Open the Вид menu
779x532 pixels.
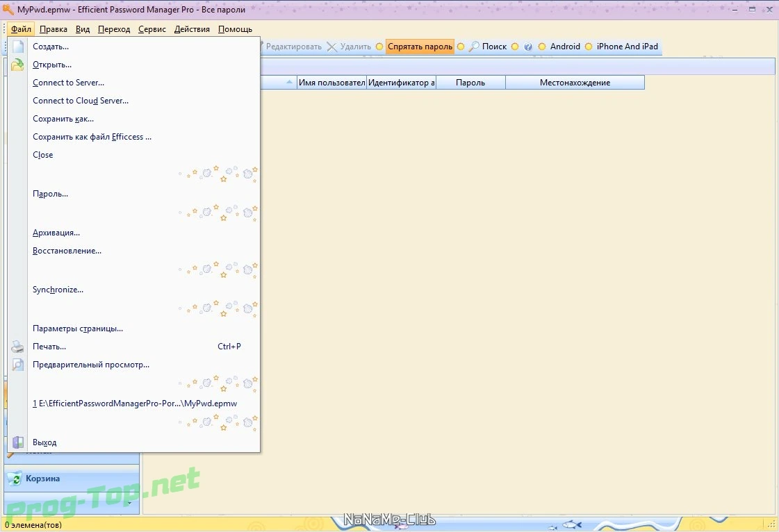point(83,29)
